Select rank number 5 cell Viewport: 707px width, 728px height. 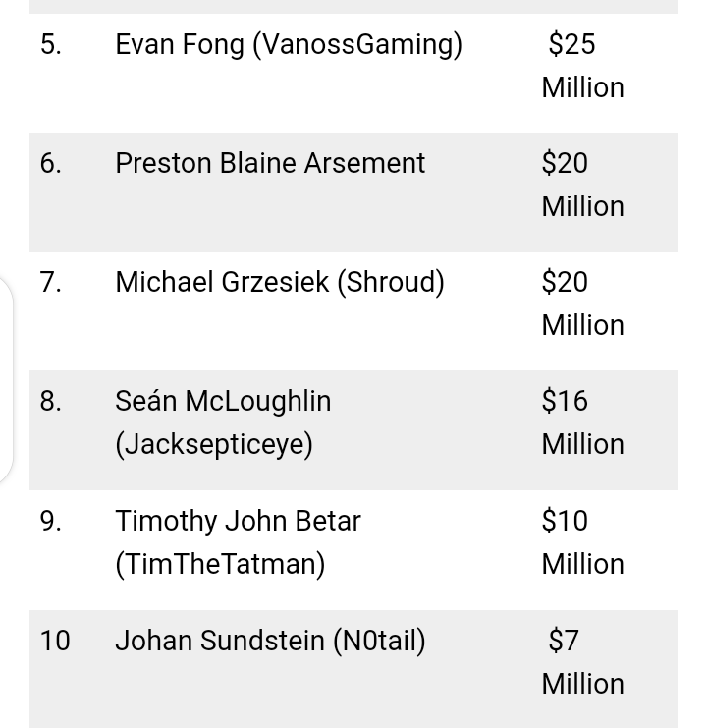click(50, 45)
